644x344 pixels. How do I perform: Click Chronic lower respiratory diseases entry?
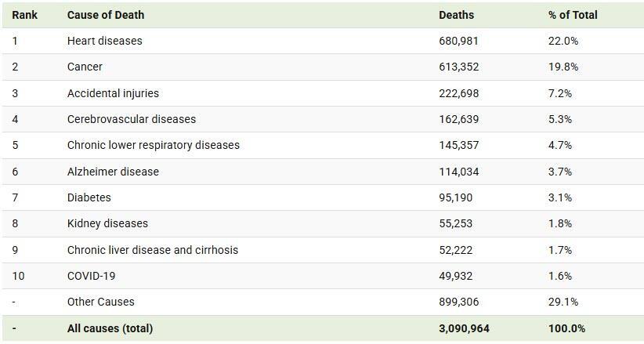(x=154, y=145)
